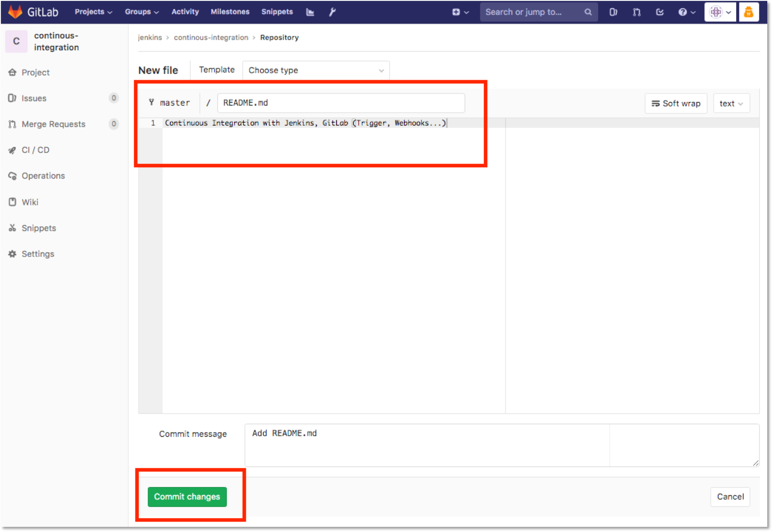Click the Commit changes button
The height and width of the screenshot is (532, 772).
click(186, 497)
